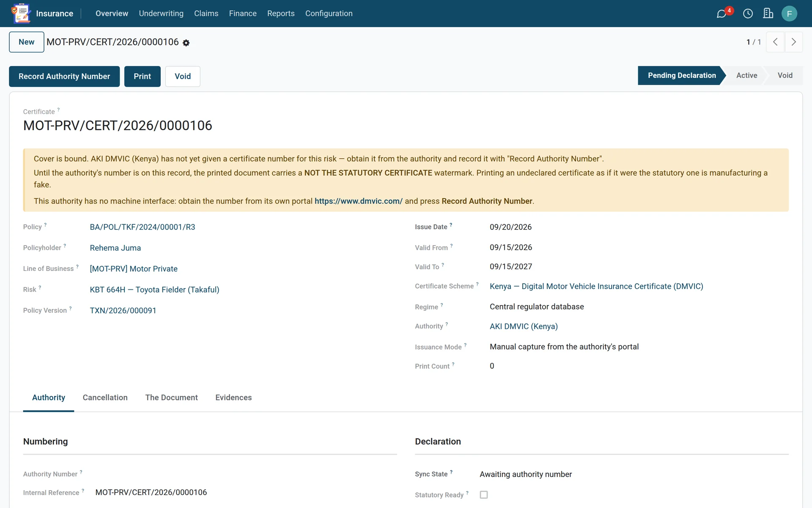This screenshot has width=812, height=508.
Task: Open the Kenya DMVIC certificate scheme link
Action: 596,286
